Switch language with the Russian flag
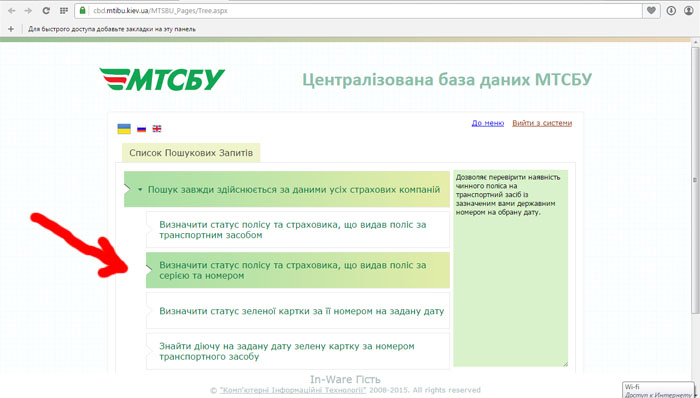 [x=142, y=129]
